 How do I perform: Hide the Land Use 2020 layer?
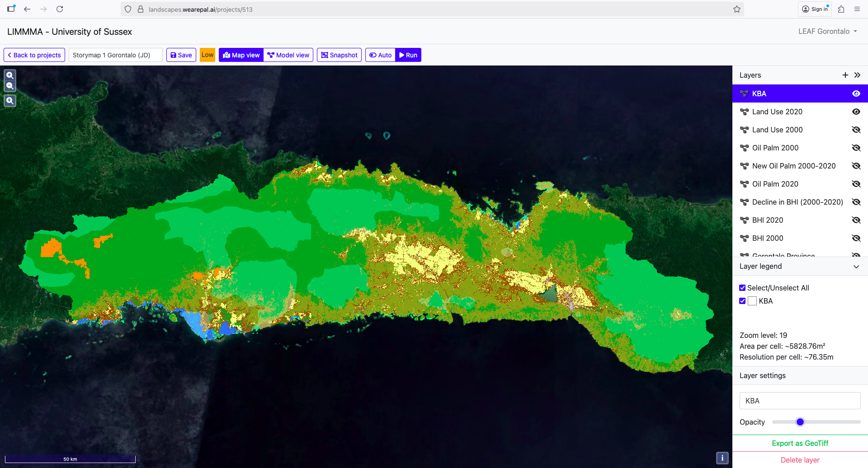(856, 112)
